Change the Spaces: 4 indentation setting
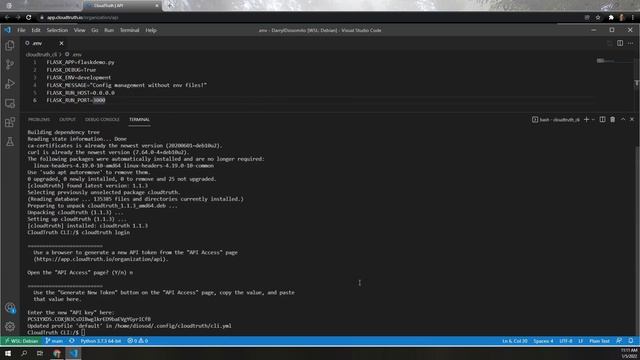The image size is (640, 360). tap(543, 341)
